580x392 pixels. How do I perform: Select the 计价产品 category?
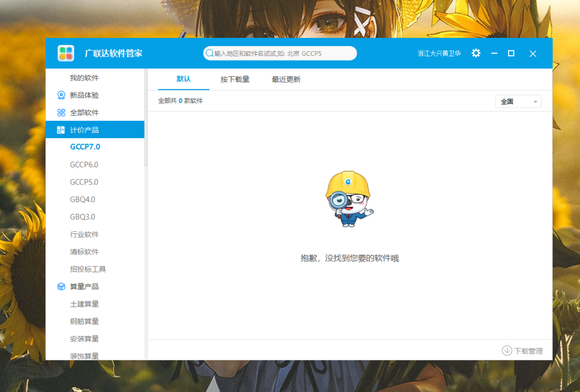[95, 130]
